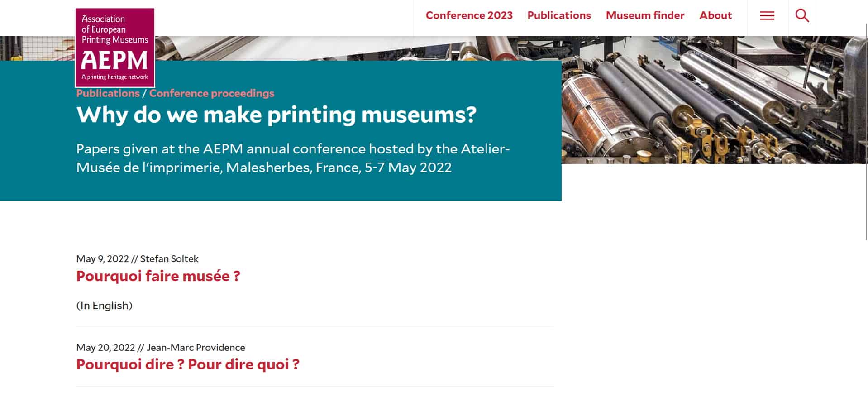This screenshot has width=868, height=402.
Task: Open Publications in top navigation
Action: 559,15
